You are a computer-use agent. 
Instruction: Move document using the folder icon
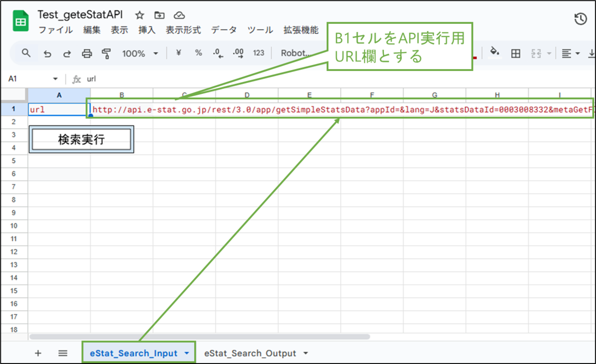pyautogui.click(x=159, y=15)
